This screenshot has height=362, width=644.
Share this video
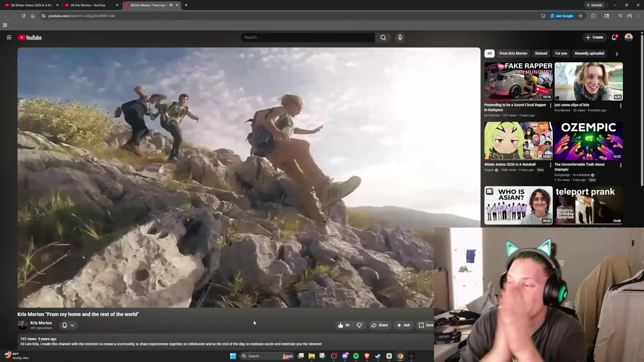pyautogui.click(x=379, y=325)
